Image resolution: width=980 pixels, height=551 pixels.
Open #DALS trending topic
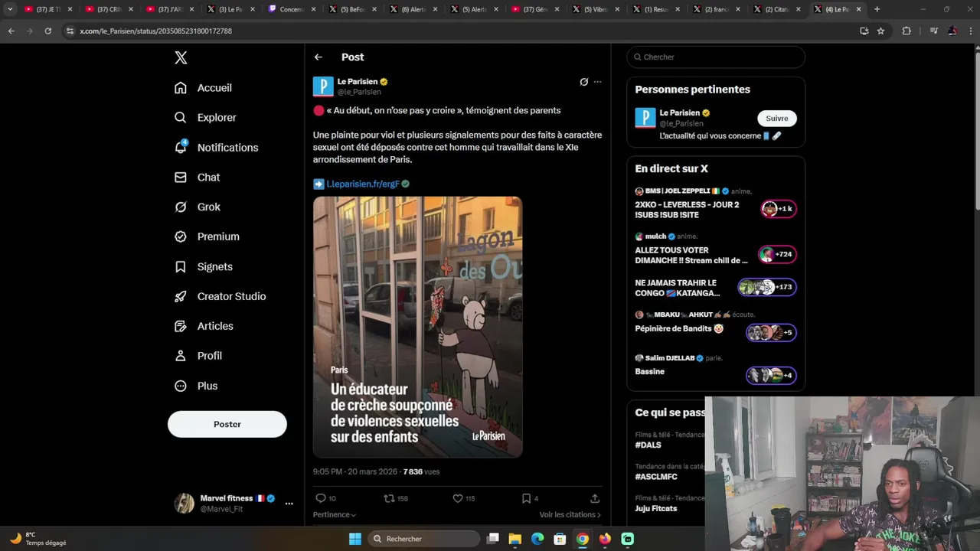click(x=648, y=445)
